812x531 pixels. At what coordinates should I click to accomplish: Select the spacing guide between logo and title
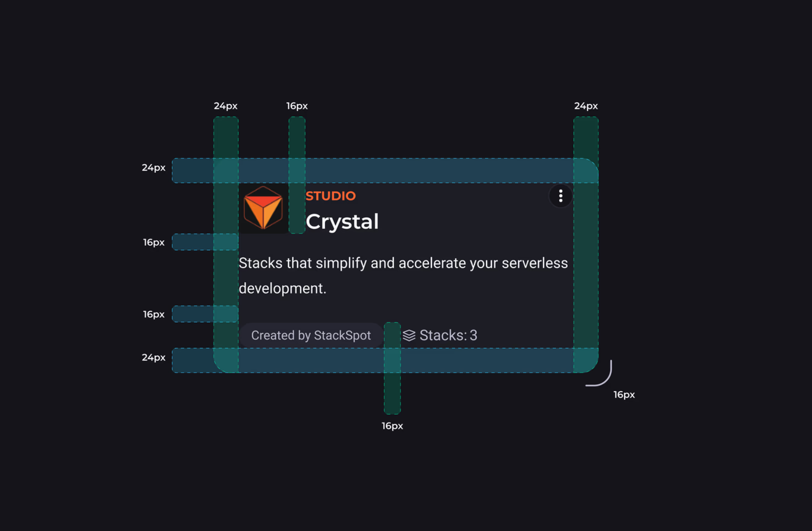click(x=297, y=175)
